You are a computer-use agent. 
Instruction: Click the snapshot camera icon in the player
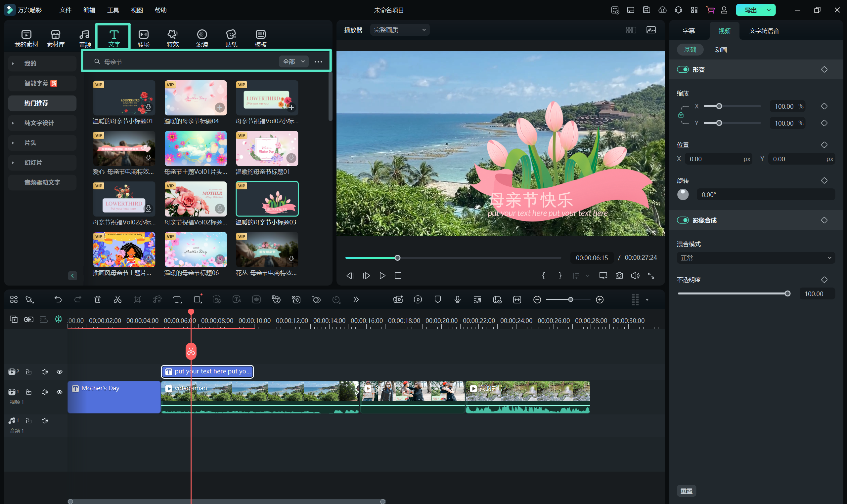619,275
